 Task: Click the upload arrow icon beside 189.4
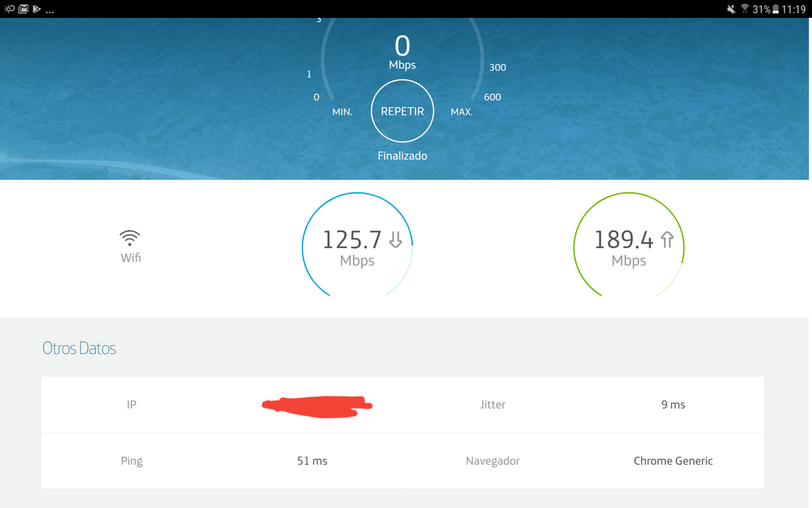(x=667, y=239)
